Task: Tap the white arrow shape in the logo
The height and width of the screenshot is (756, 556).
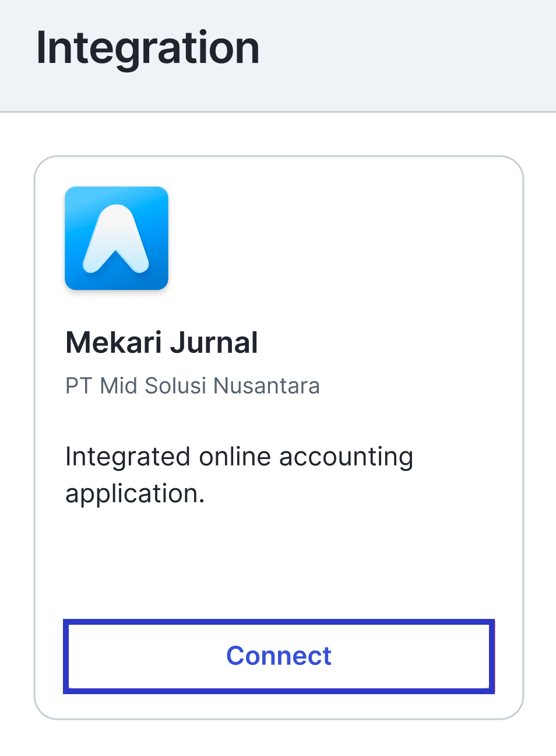Action: pyautogui.click(x=117, y=239)
